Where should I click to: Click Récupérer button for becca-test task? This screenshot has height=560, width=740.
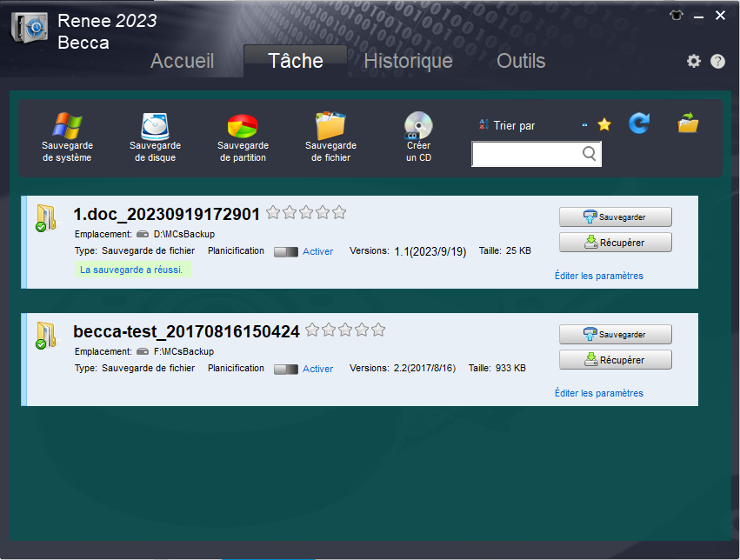pos(615,359)
